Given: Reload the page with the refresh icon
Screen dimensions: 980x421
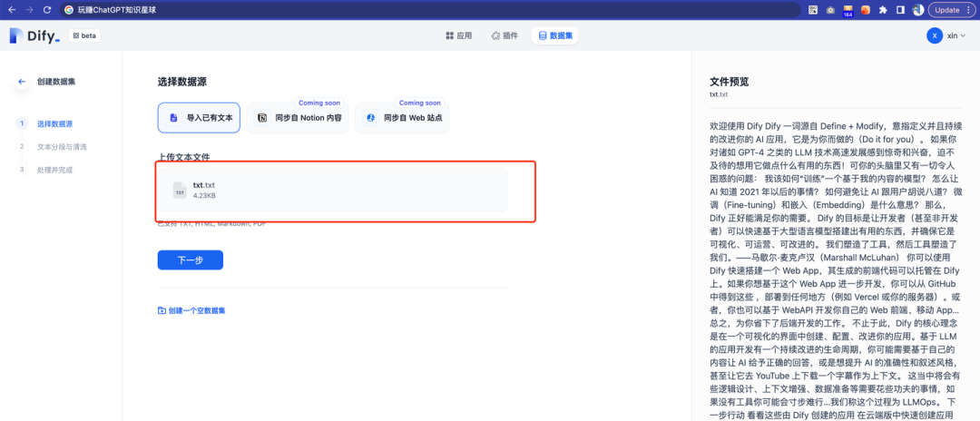Looking at the screenshot, I should (47, 10).
